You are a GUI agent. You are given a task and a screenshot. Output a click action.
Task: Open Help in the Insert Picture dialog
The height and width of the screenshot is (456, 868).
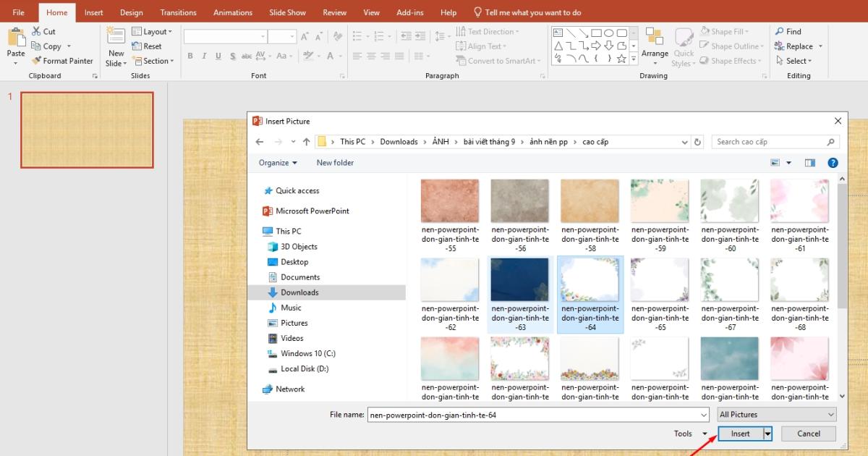[833, 162]
